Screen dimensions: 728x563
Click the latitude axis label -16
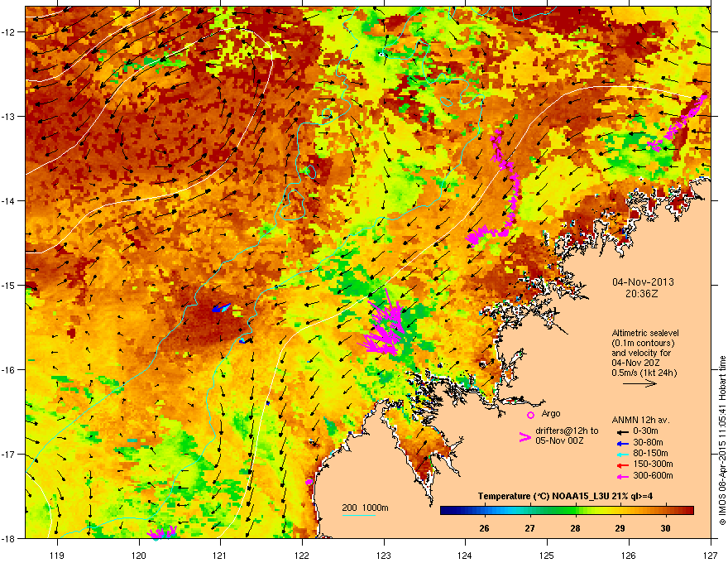pos(8,369)
